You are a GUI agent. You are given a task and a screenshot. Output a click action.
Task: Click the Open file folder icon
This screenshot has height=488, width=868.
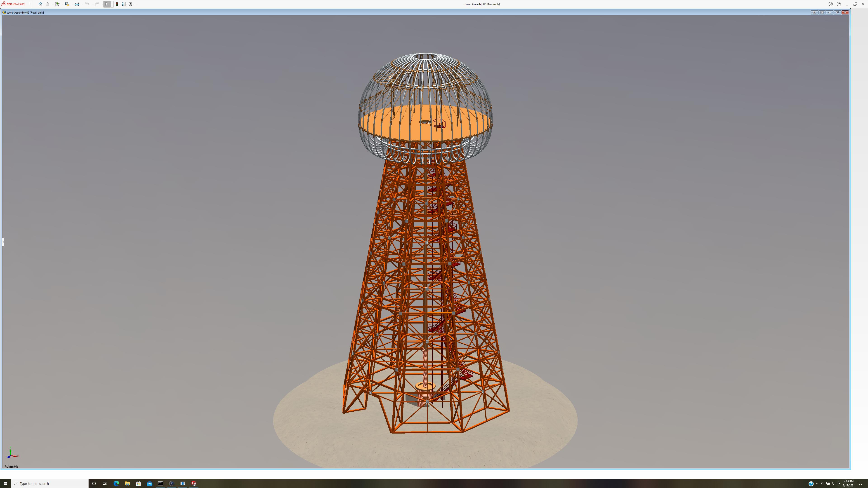point(57,4)
